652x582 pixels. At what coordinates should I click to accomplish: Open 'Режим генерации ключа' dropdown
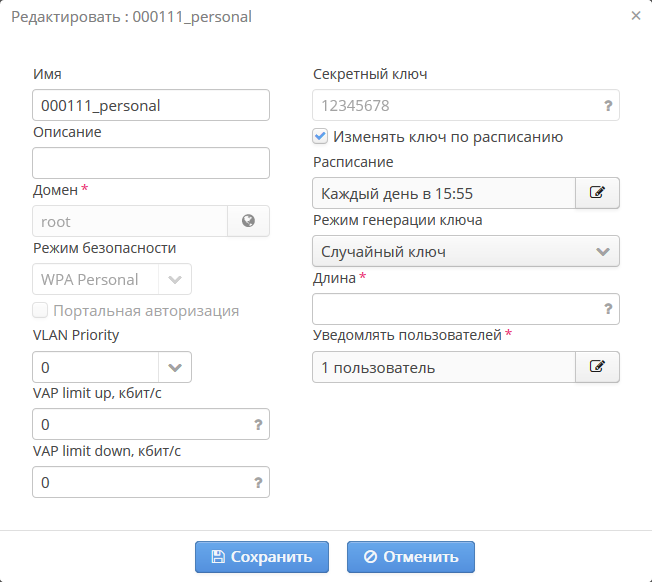point(602,251)
